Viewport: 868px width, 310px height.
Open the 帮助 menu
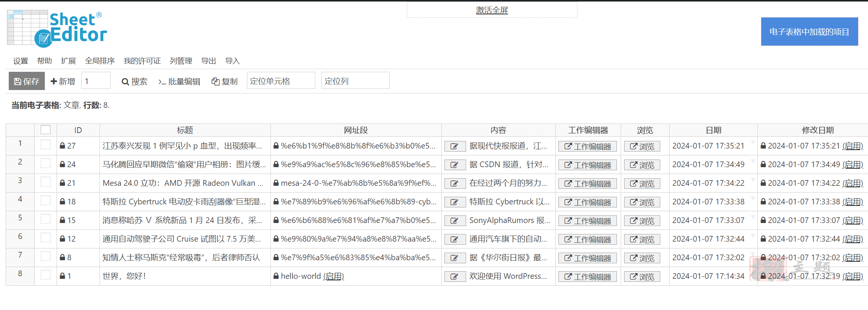click(x=44, y=61)
